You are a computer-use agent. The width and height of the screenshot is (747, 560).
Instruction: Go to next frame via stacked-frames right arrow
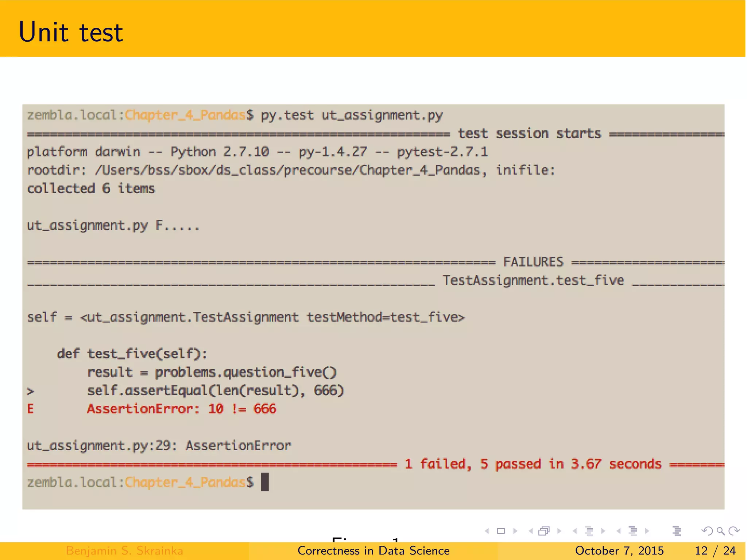pos(559,531)
